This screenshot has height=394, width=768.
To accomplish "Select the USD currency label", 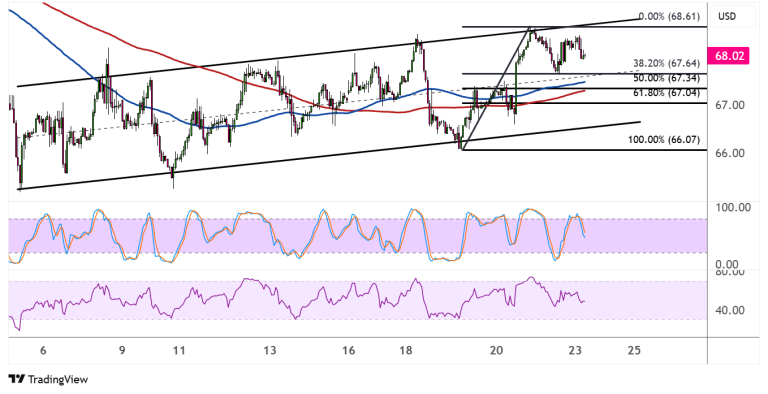I will click(727, 16).
